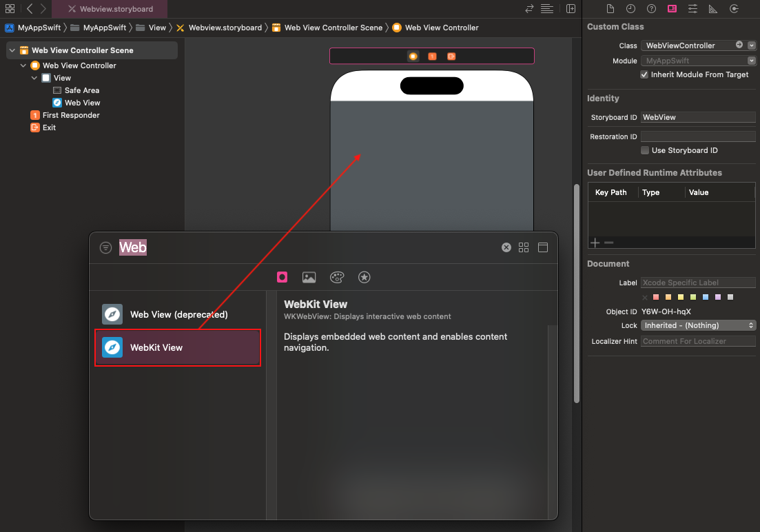Click the library search field

(x=305, y=247)
